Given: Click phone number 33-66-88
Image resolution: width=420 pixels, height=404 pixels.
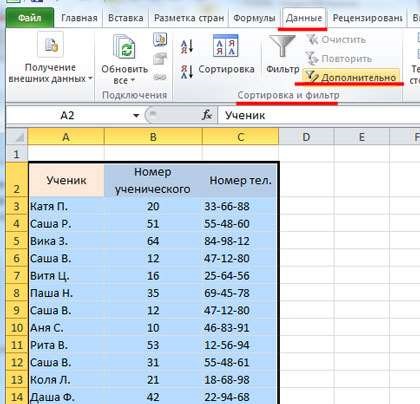Looking at the screenshot, I should 240,206.
